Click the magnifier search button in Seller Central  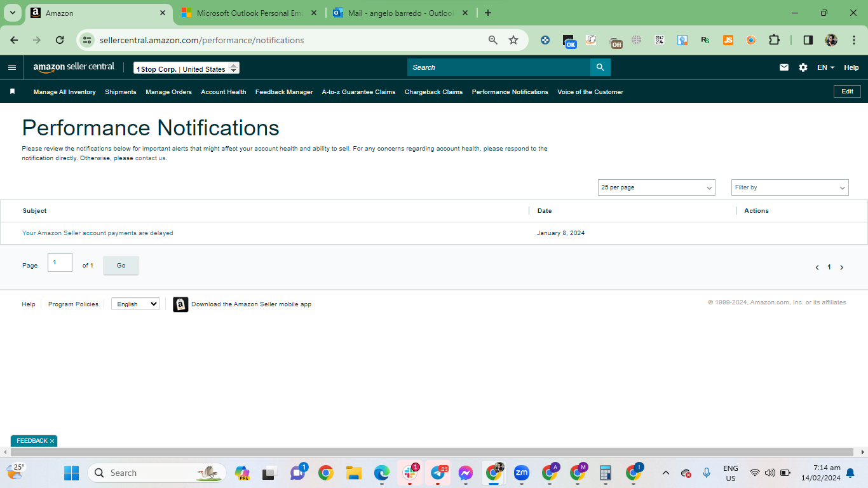coord(600,67)
